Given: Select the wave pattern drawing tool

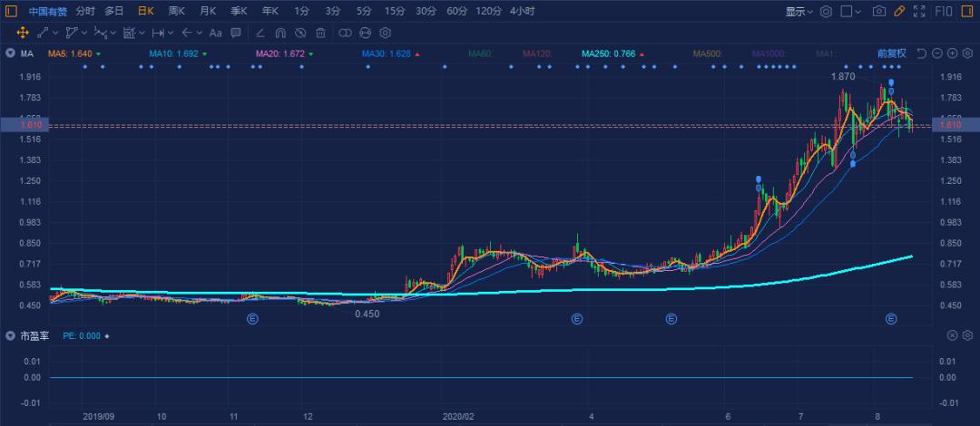Looking at the screenshot, I should click(x=101, y=33).
